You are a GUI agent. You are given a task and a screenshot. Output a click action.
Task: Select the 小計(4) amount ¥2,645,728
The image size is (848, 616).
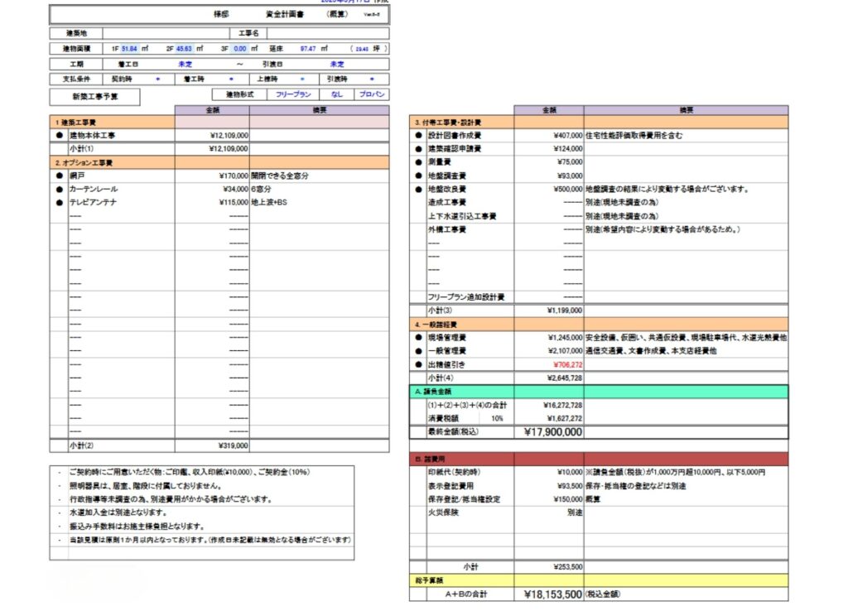click(565, 378)
